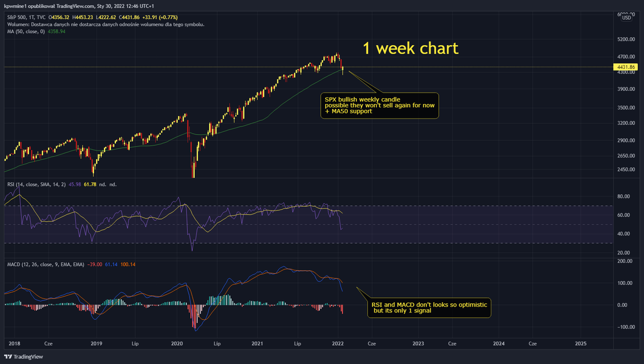644x364 pixels.
Task: Click the MACD histogram value -39.00
Action: click(x=94, y=265)
